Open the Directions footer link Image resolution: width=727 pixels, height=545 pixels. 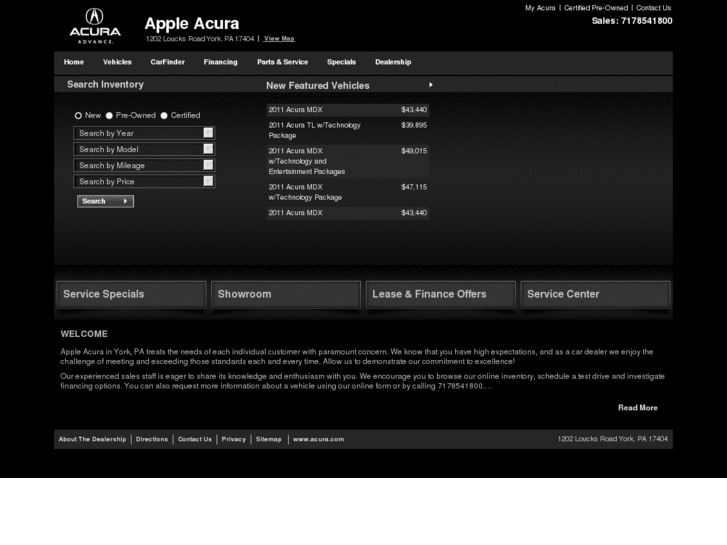click(x=152, y=439)
